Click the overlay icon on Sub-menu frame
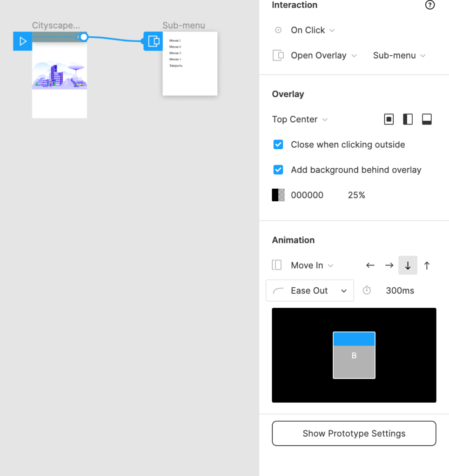449x476 pixels. tap(153, 41)
